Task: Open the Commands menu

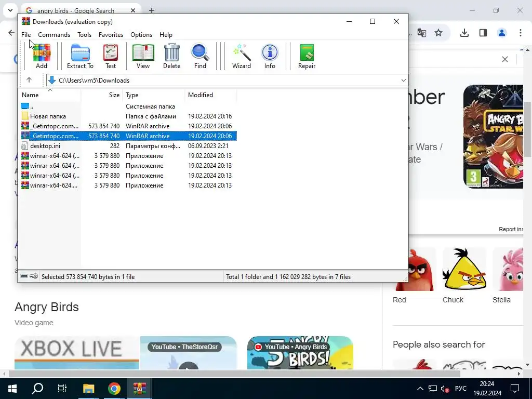Action: (54, 35)
